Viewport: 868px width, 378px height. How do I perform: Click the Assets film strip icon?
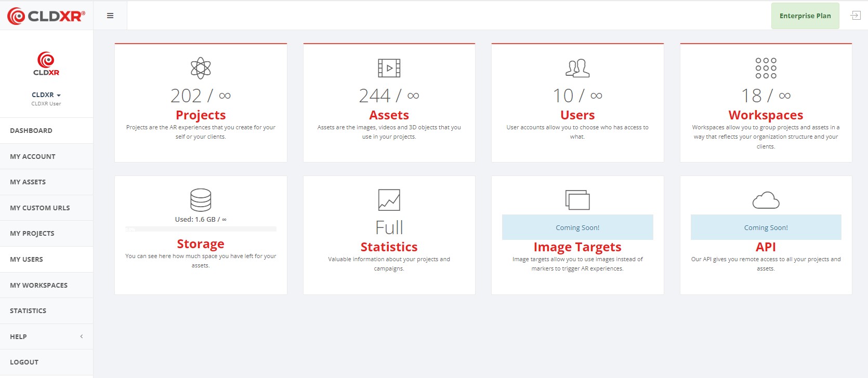tap(389, 68)
